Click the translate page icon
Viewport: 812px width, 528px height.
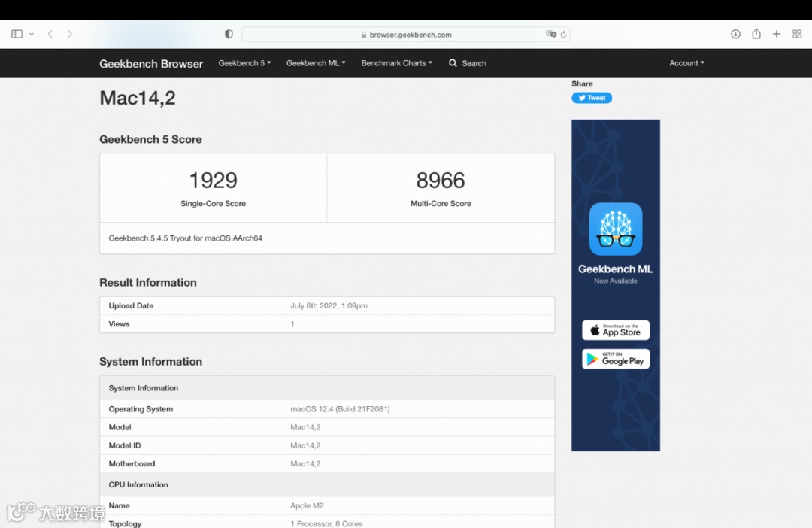[550, 34]
